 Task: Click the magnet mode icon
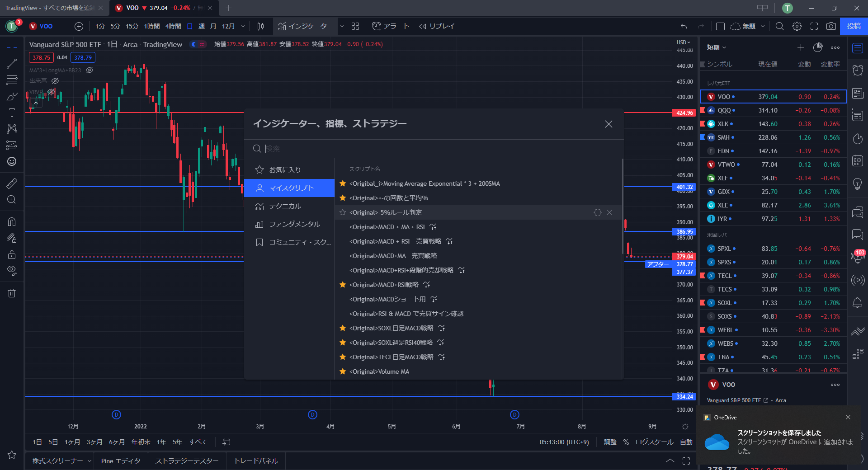(x=12, y=221)
